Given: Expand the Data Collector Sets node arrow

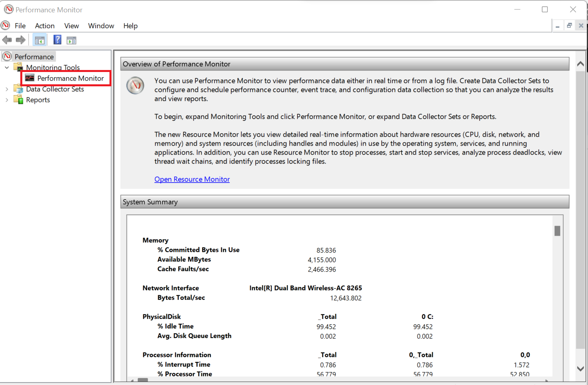Looking at the screenshot, I should click(7, 89).
